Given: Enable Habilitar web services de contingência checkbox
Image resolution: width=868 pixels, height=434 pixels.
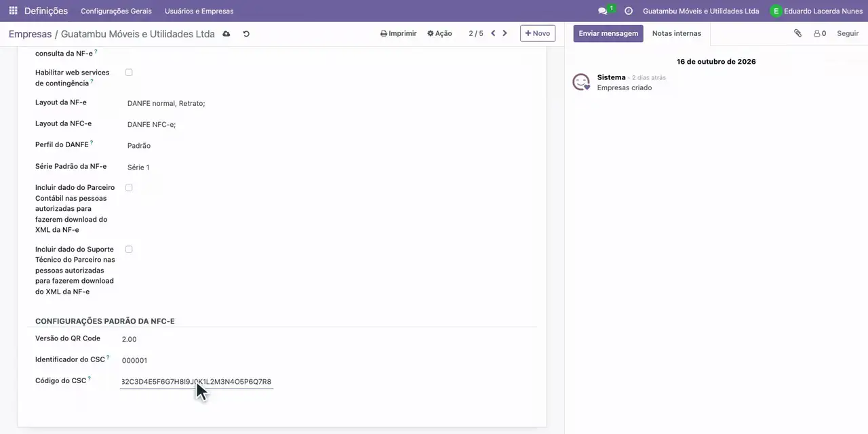Looking at the screenshot, I should click(x=129, y=73).
